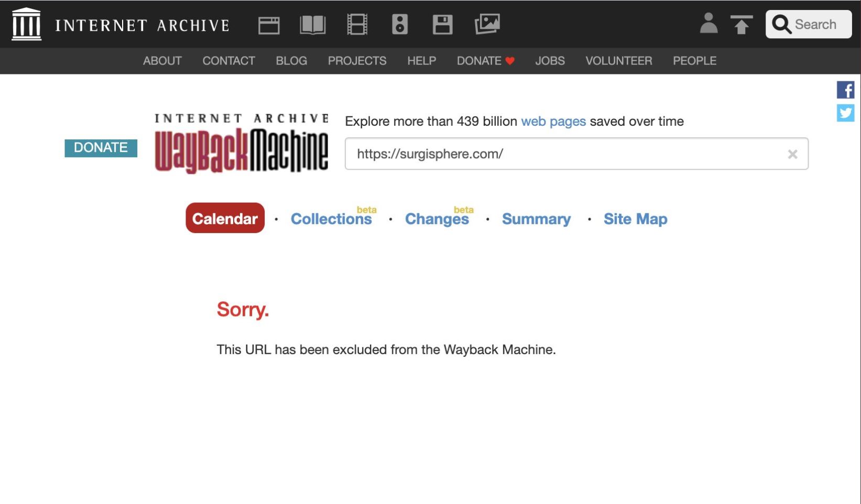Open the VOLUNTEER menu item
Image resolution: width=861 pixels, height=504 pixels.
click(619, 61)
